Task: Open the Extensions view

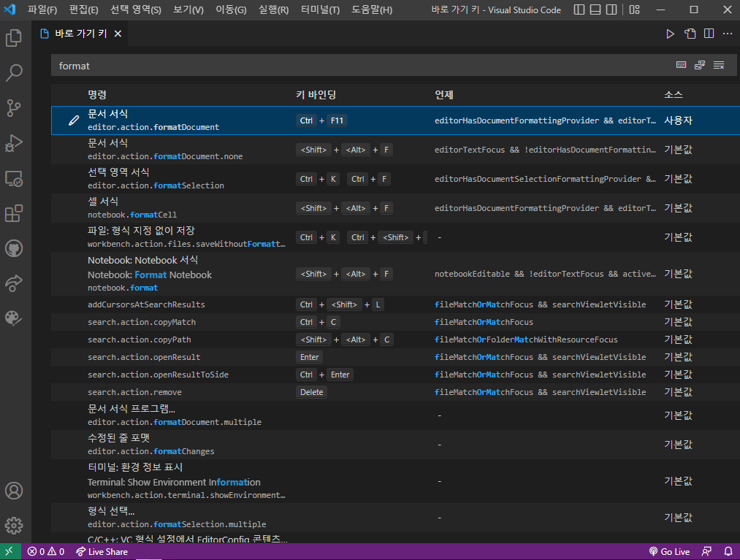Action: click(14, 213)
